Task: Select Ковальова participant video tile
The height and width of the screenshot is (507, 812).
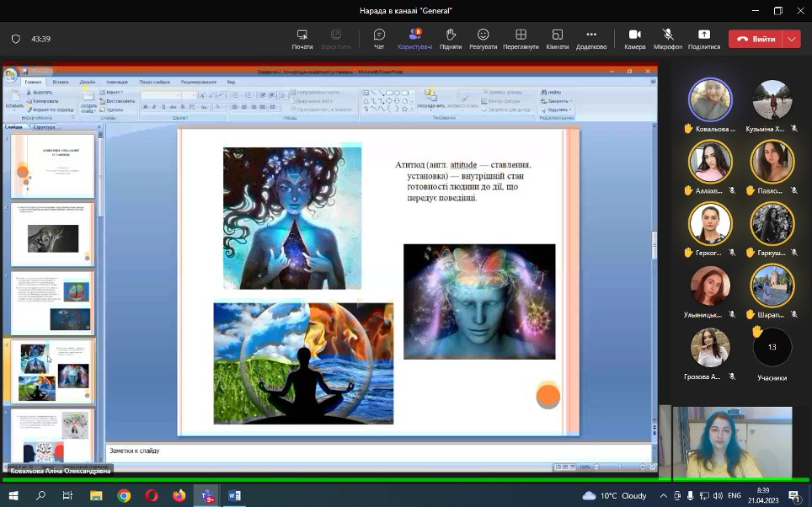Action: 710,101
